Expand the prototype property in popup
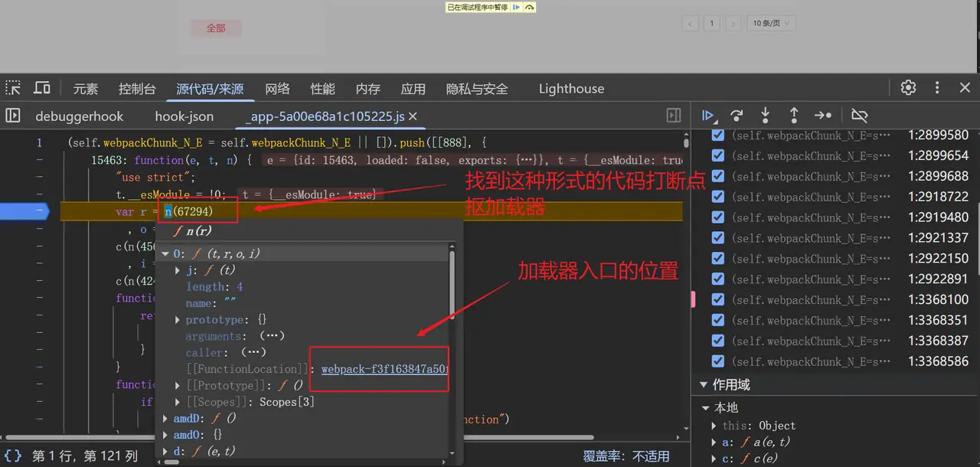The height and width of the screenshot is (467, 980). point(178,320)
